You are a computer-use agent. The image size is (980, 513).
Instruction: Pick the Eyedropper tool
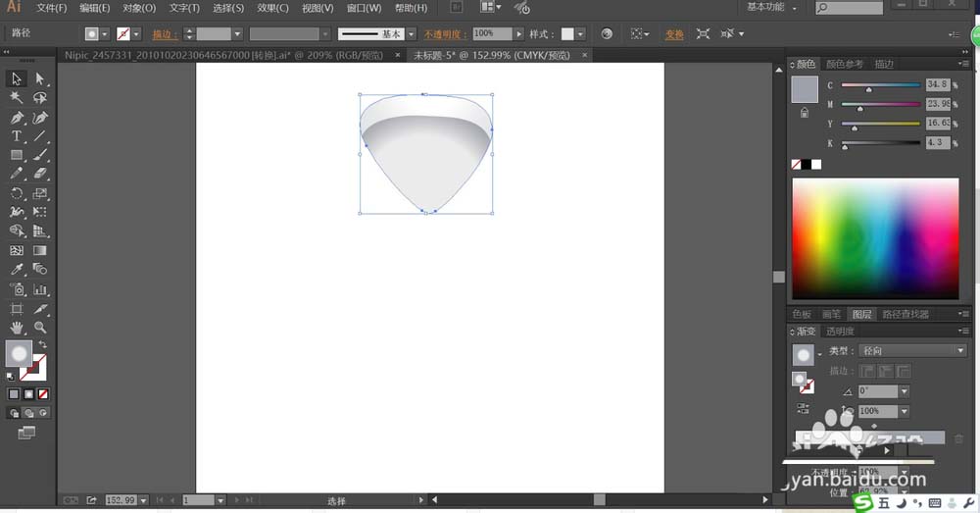click(17, 269)
